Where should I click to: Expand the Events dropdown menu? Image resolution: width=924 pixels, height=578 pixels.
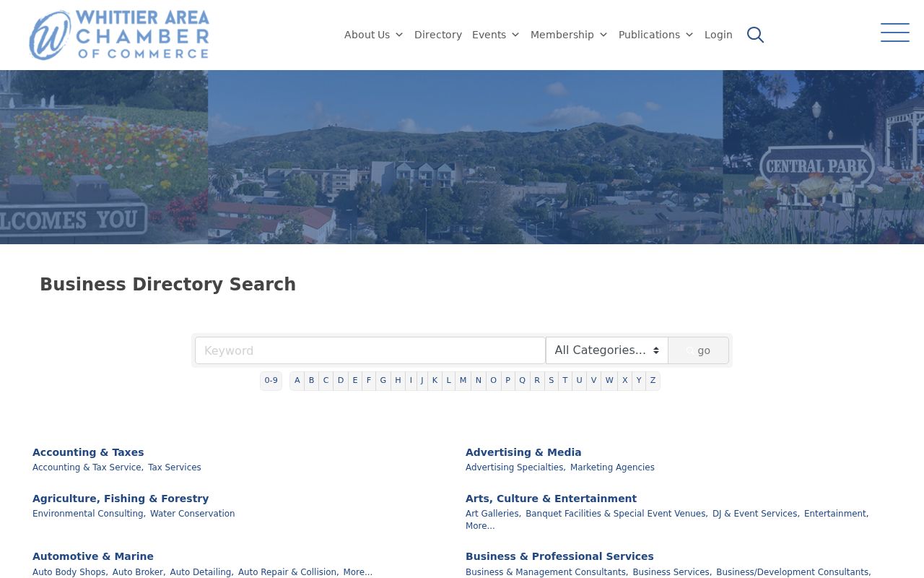tap(496, 35)
